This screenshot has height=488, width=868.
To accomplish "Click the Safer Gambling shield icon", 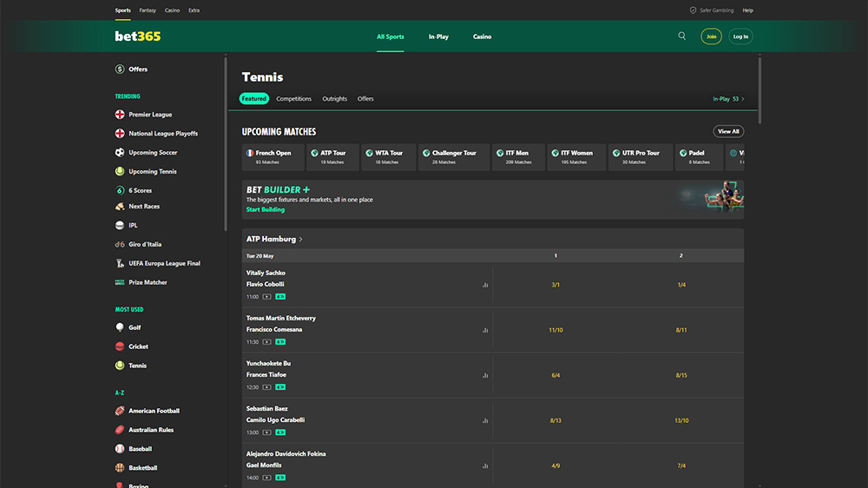I will [x=693, y=10].
